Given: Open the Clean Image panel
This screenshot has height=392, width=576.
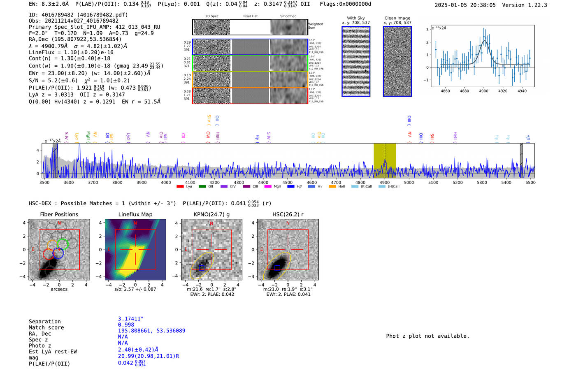Looking at the screenshot, I should [x=397, y=61].
